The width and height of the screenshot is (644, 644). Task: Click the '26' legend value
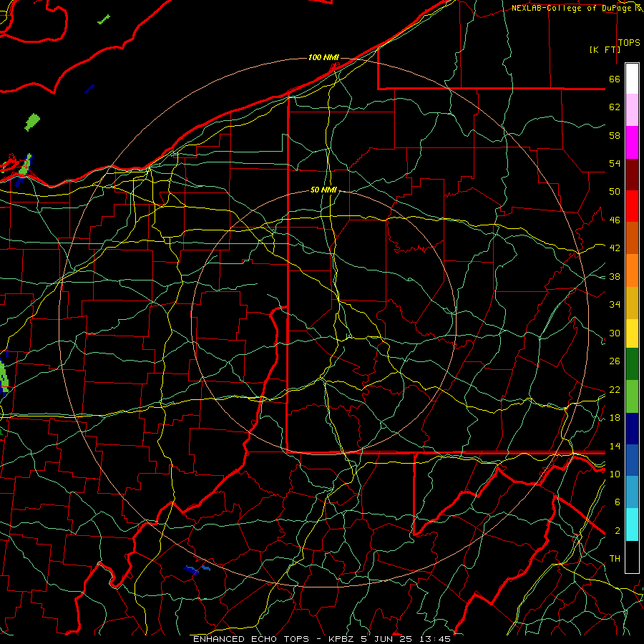pos(615,361)
